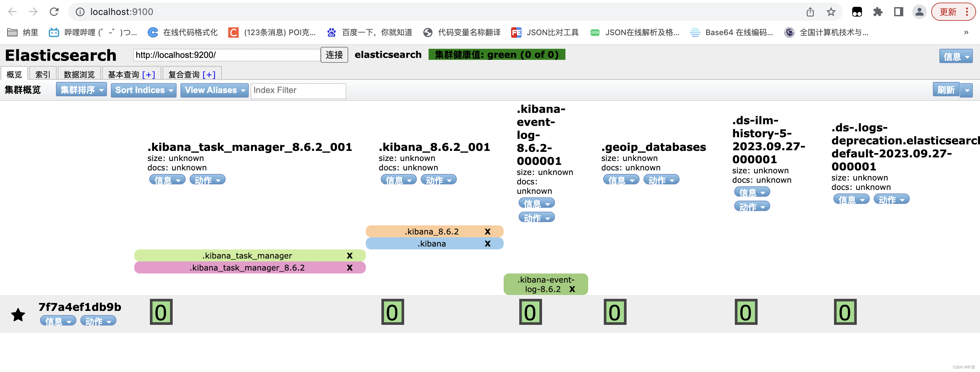The height and width of the screenshot is (372, 980).
Task: Click the 刷新 refresh button
Action: tap(946, 90)
